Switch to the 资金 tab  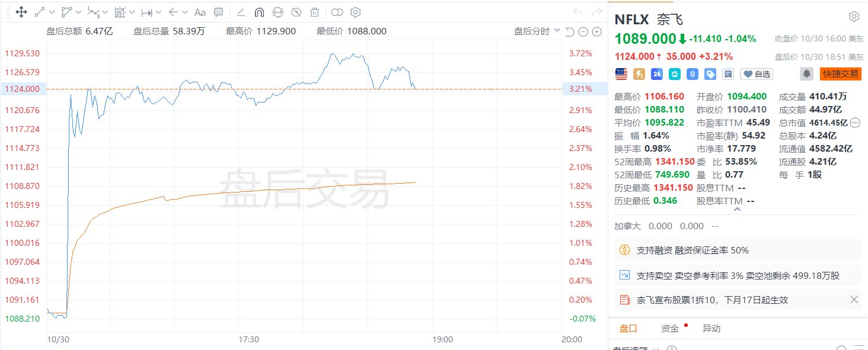[x=670, y=329]
